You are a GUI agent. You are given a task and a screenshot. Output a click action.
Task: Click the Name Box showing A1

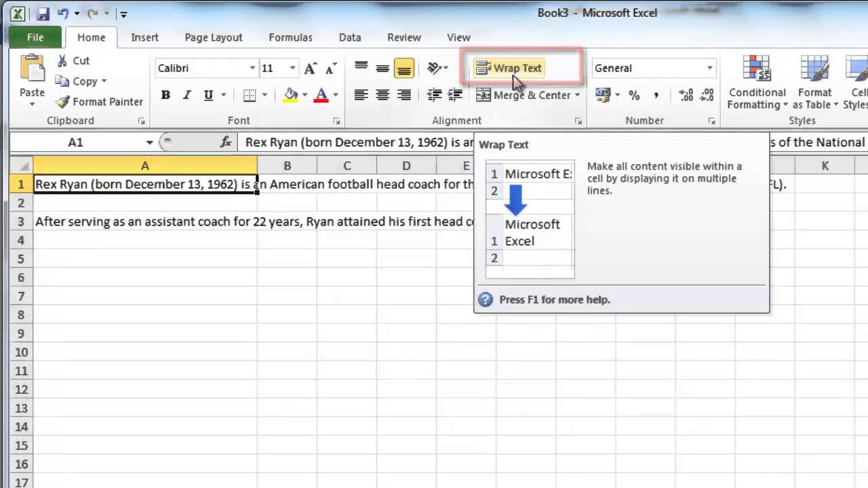[75, 142]
